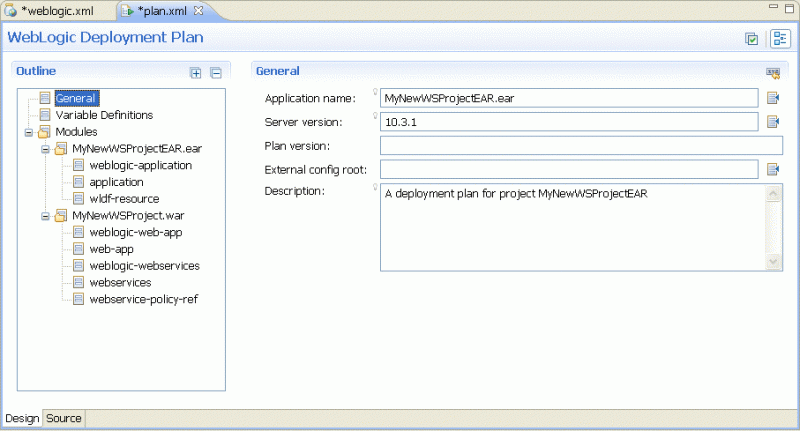
Task: Select General in the Outline tree
Action: [x=76, y=98]
